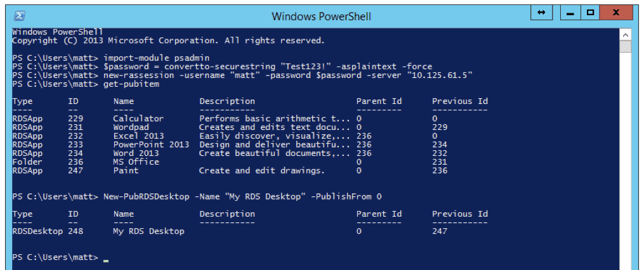Click '-PublishFrom 0' parameter text
Viewport: 644px width, 270px height.
[x=346, y=196]
